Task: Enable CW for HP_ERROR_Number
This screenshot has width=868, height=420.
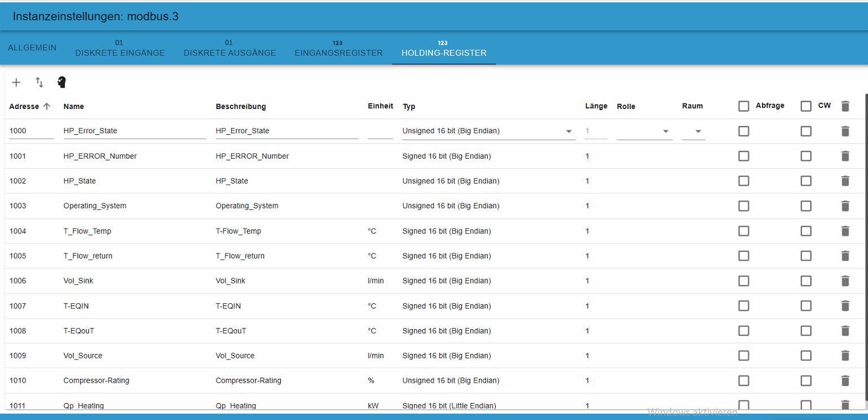Action: [x=806, y=156]
